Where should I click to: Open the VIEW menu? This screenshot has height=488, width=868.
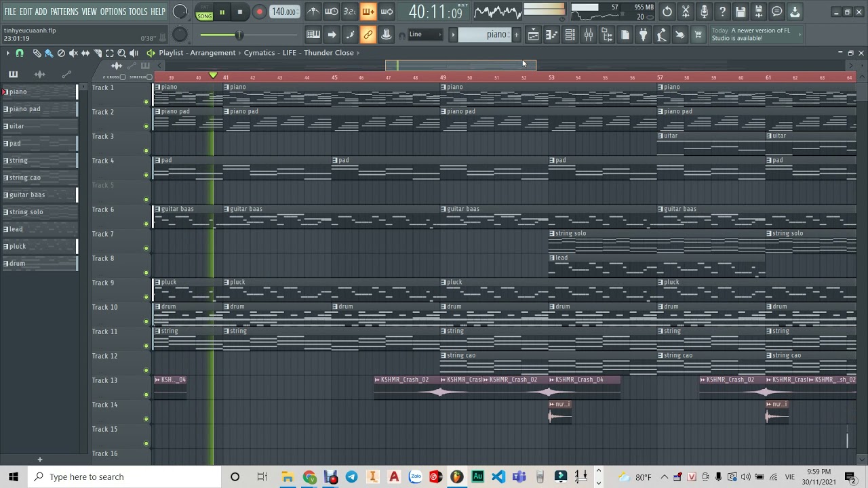pyautogui.click(x=90, y=12)
